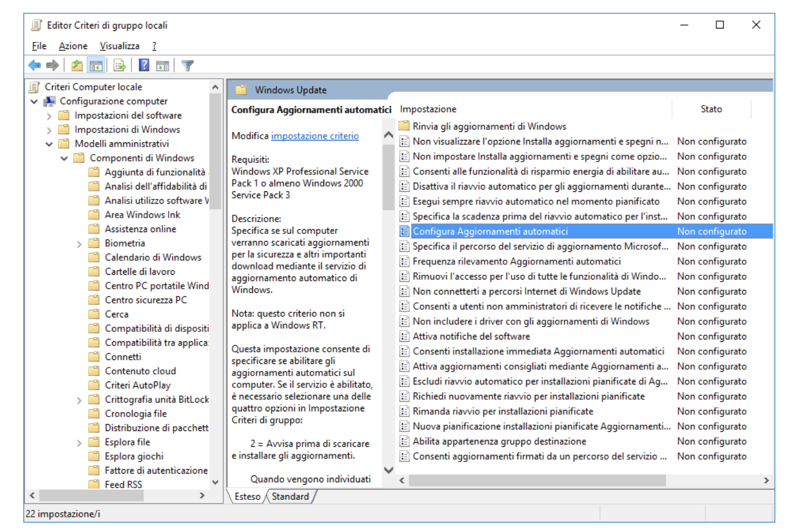Select Cartelle di lavoro in the tree
Image resolution: width=787 pixels, height=532 pixels.
140,272
